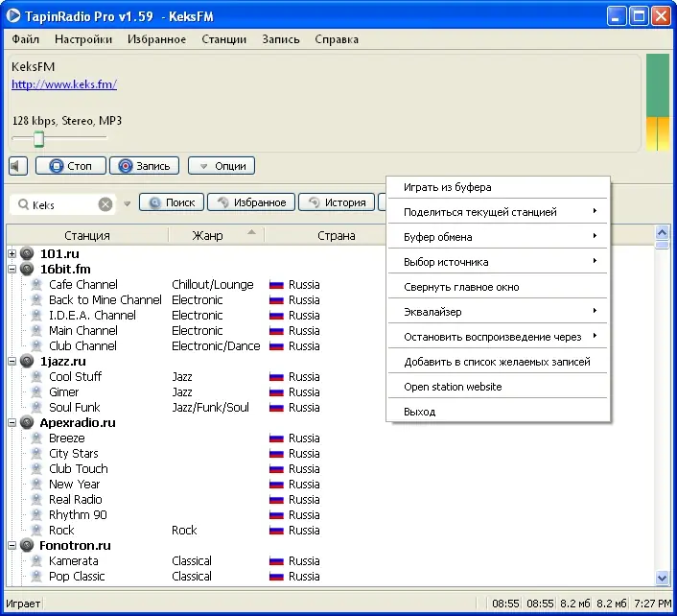
Task: Open the Опции dropdown button
Action: (222, 166)
